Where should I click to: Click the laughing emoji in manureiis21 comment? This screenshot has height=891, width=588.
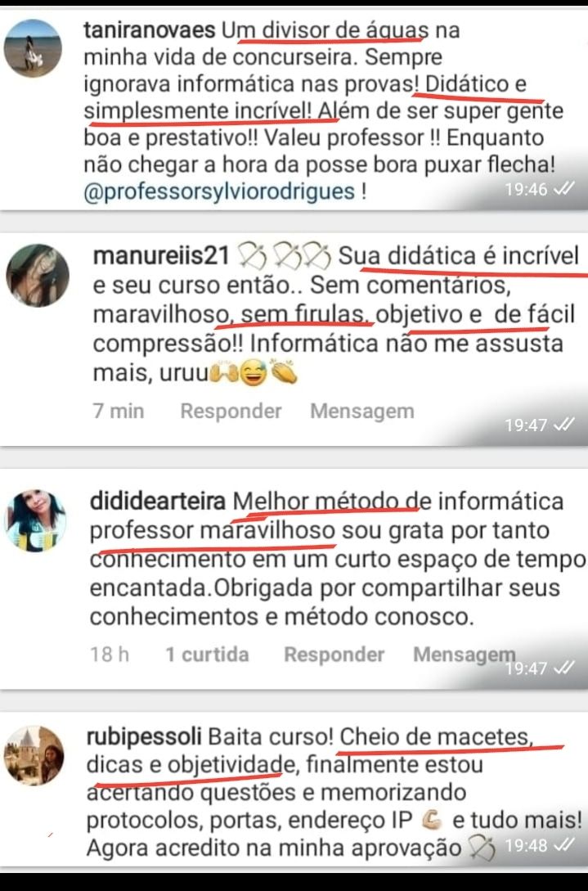tap(254, 374)
